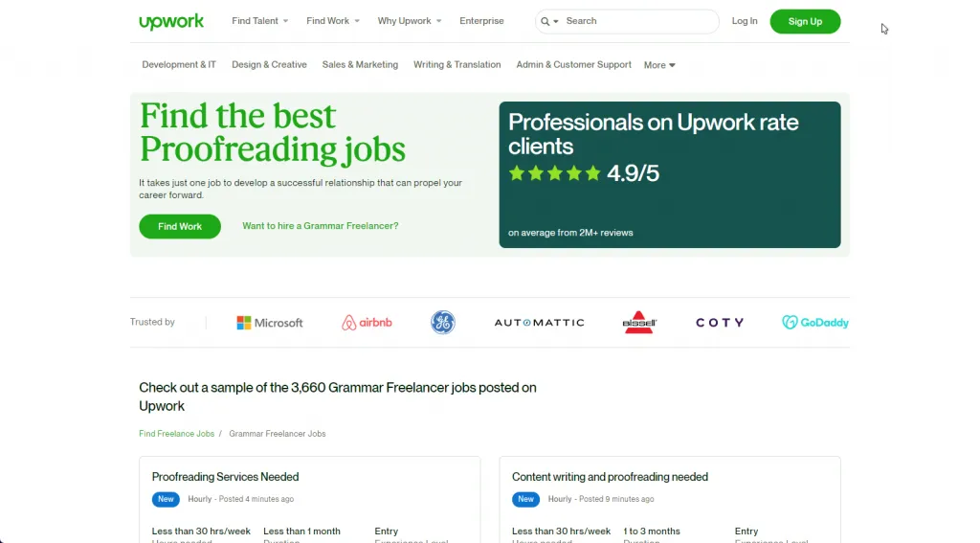Click the Airbnb logo
Image resolution: width=980 pixels, height=543 pixels.
pyautogui.click(x=367, y=323)
